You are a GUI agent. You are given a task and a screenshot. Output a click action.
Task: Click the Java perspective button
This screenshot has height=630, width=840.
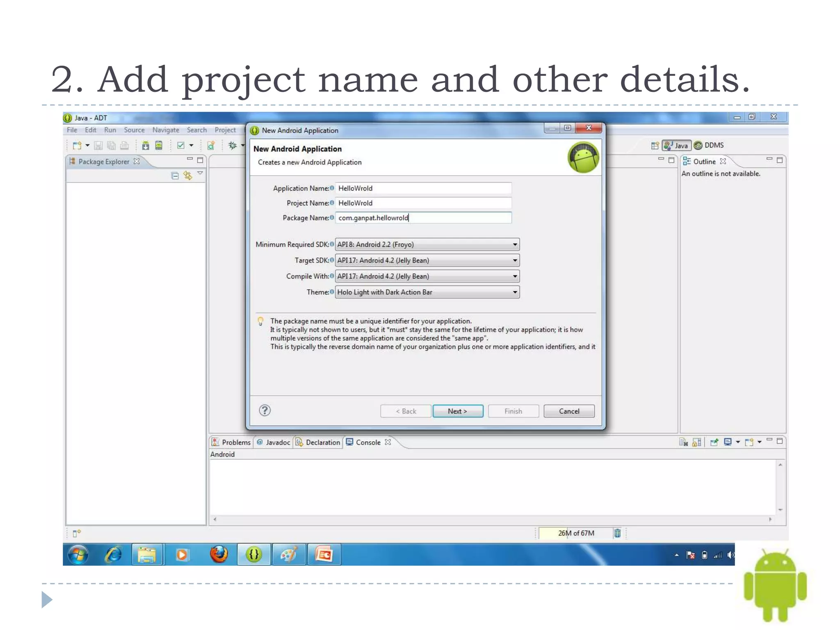tap(676, 145)
